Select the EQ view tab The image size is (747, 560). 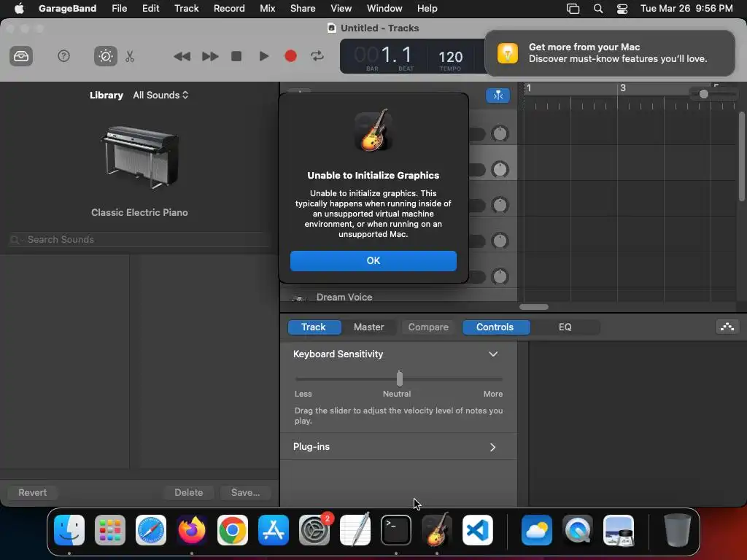click(565, 327)
